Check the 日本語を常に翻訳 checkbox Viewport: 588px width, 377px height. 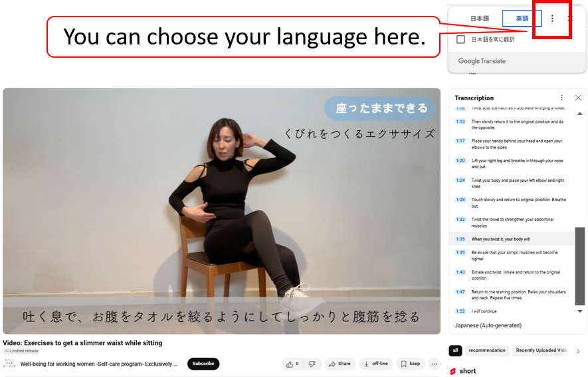(461, 39)
